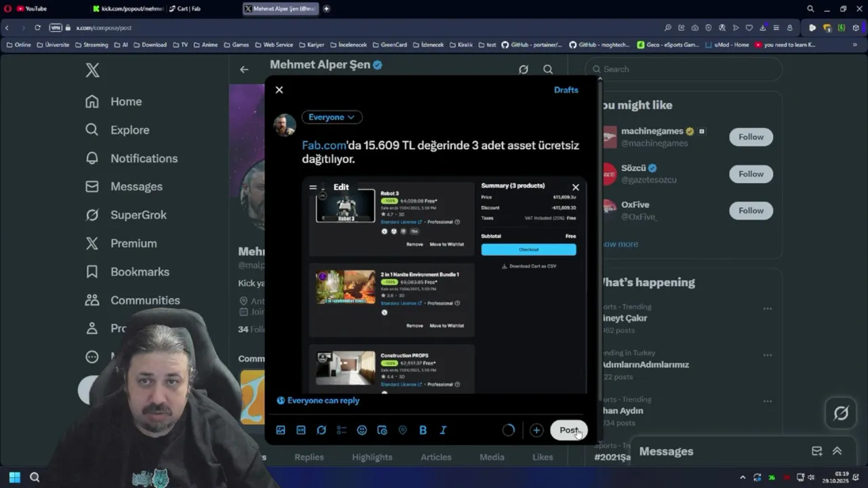Open Bookmarks in X sidebar

coord(127,272)
